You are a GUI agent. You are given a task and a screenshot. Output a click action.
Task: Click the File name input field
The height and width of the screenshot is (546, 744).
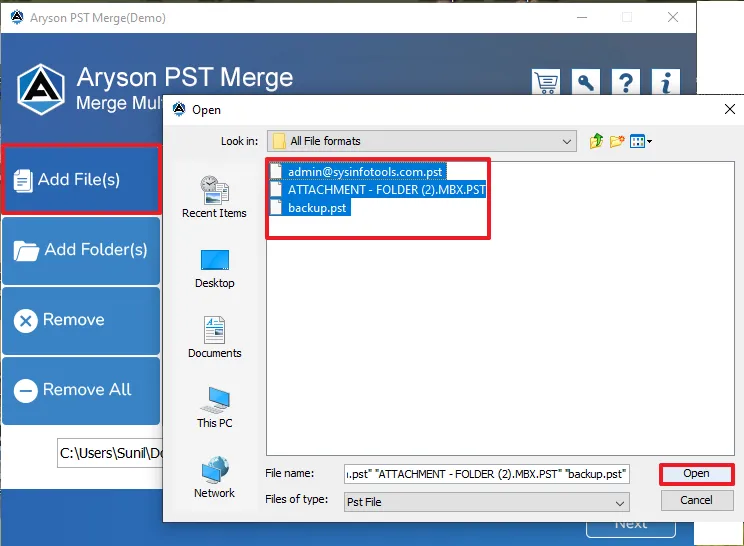pyautogui.click(x=487, y=474)
